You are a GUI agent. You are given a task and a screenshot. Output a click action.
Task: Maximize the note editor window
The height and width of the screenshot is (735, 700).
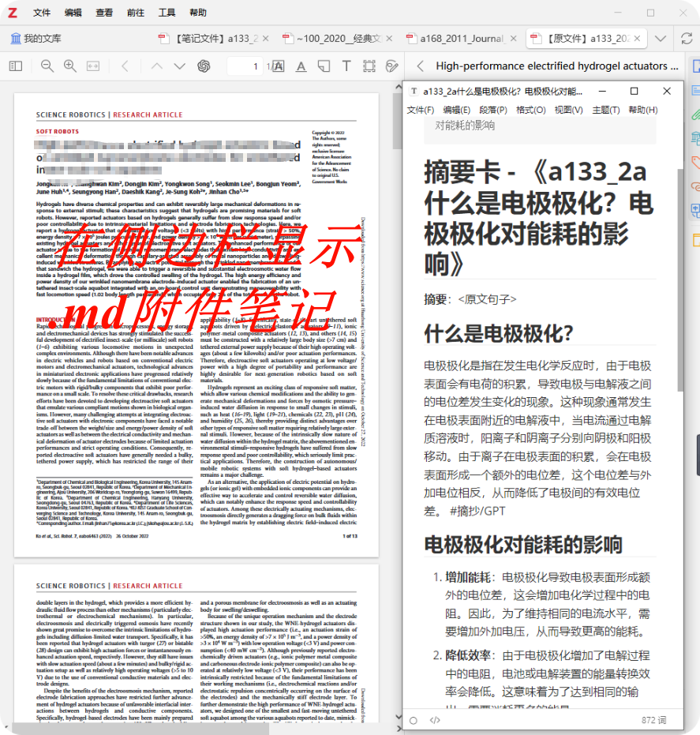click(x=634, y=91)
